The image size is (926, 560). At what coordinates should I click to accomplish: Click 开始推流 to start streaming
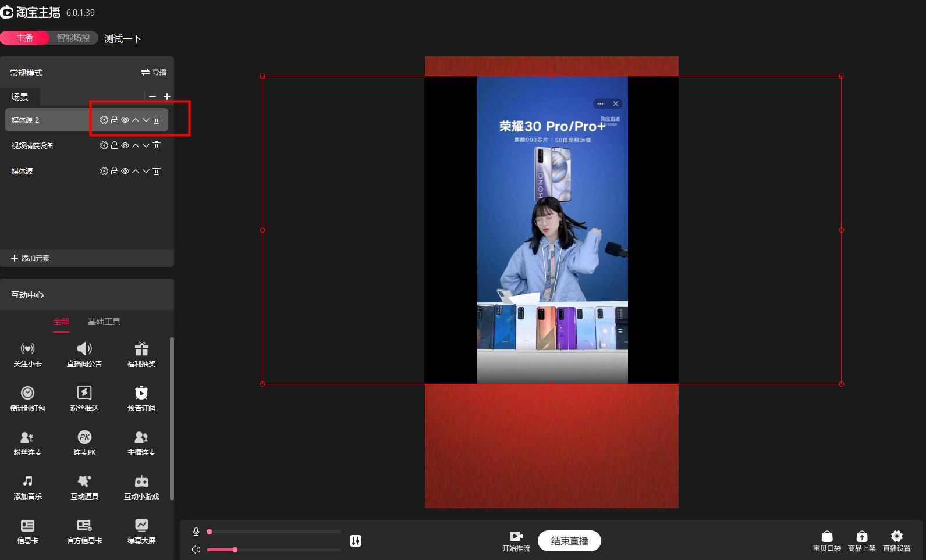516,541
